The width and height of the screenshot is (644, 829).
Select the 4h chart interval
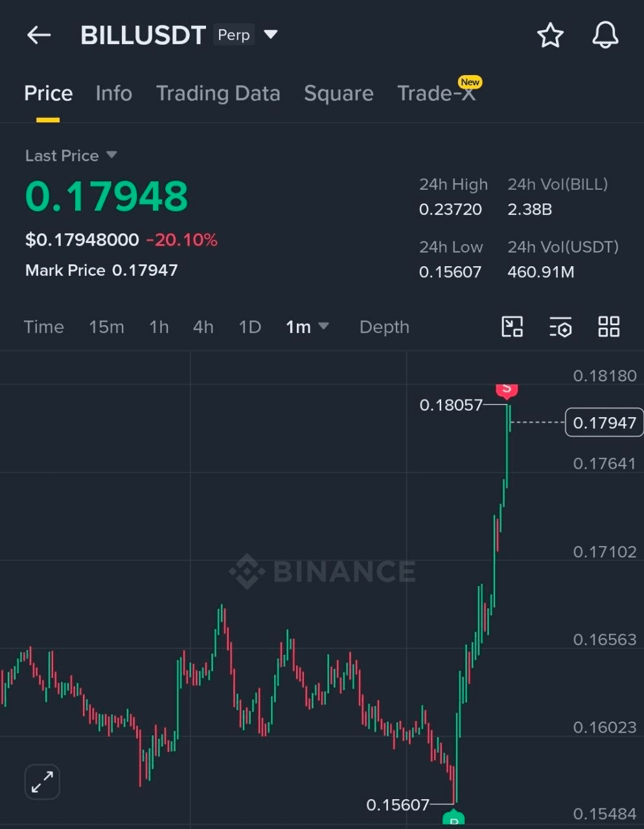pos(203,326)
